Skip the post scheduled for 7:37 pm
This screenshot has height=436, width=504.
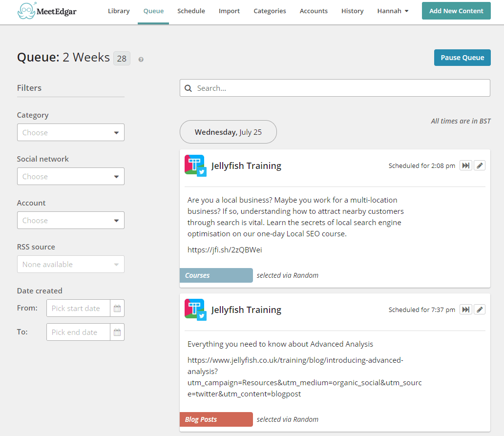pyautogui.click(x=466, y=310)
